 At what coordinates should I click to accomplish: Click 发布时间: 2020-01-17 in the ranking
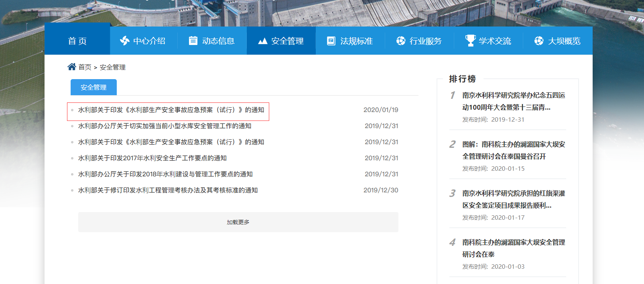click(x=493, y=217)
